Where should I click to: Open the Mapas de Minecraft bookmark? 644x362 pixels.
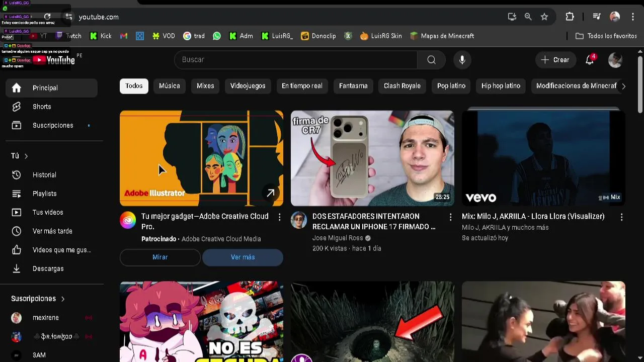(x=442, y=36)
